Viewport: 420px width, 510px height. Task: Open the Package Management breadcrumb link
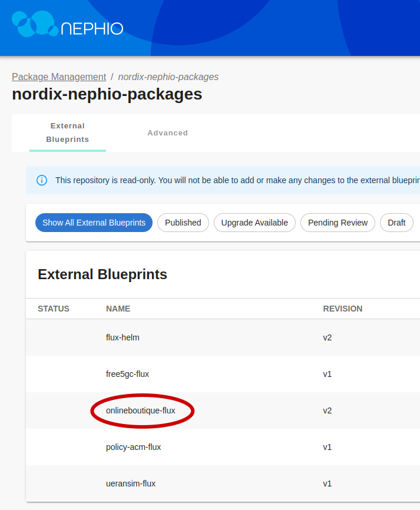(59, 77)
